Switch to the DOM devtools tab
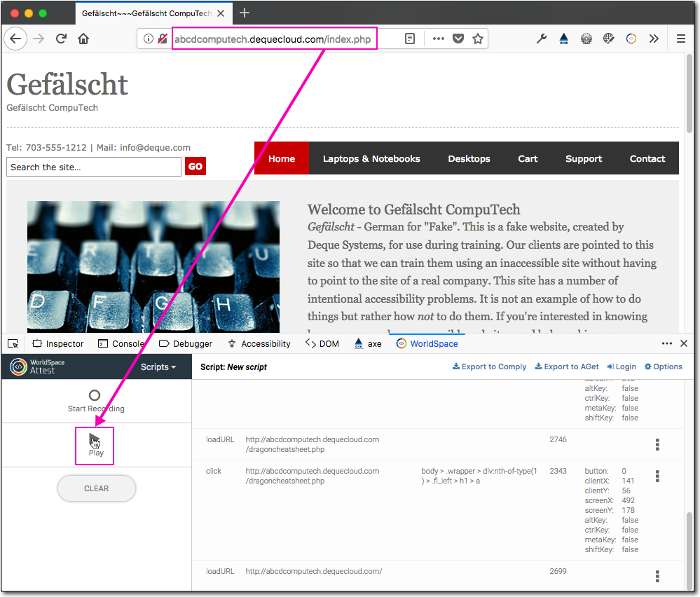Viewport: 700px width, 597px height. click(322, 343)
